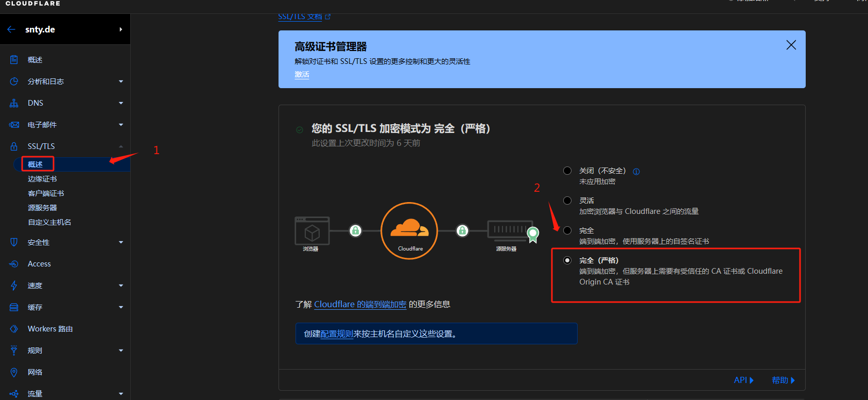Open the 源服务器 submenu item
The width and height of the screenshot is (868, 400).
pyautogui.click(x=42, y=208)
